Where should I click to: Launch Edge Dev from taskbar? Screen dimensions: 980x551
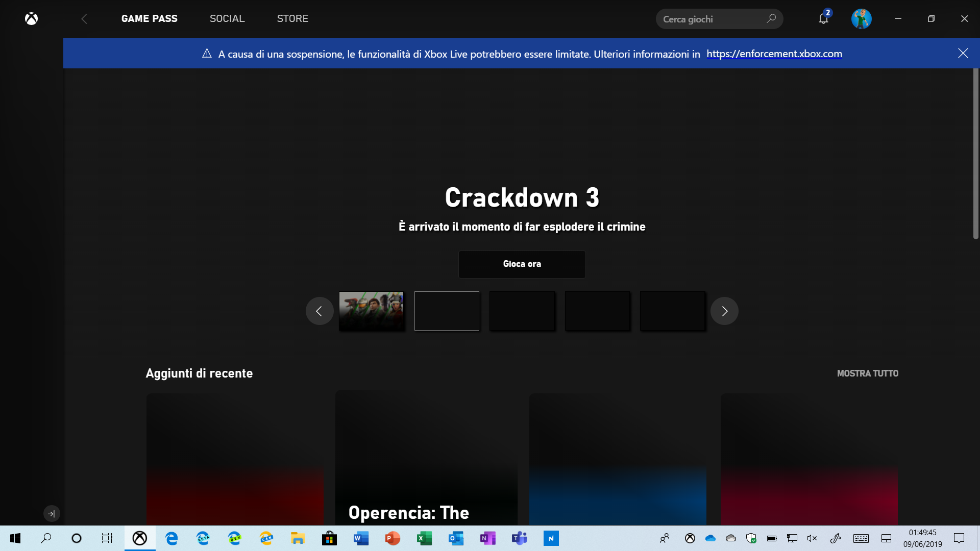tap(235, 538)
